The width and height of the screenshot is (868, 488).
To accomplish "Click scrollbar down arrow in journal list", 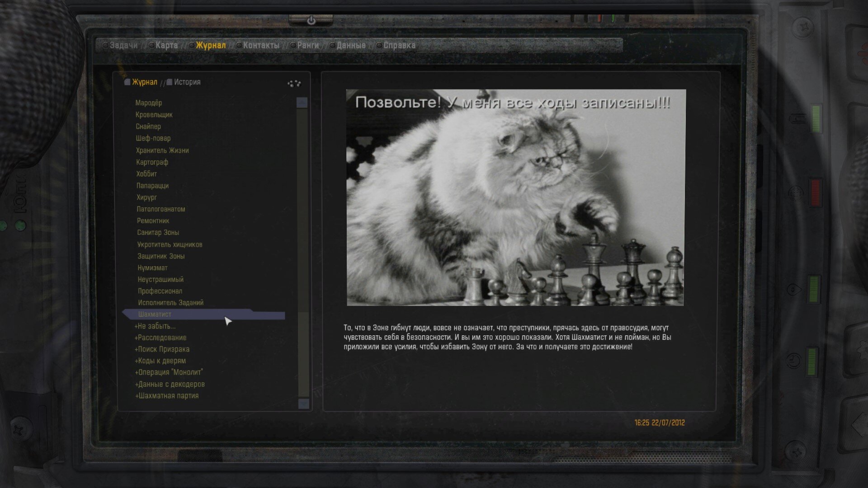I will 303,404.
